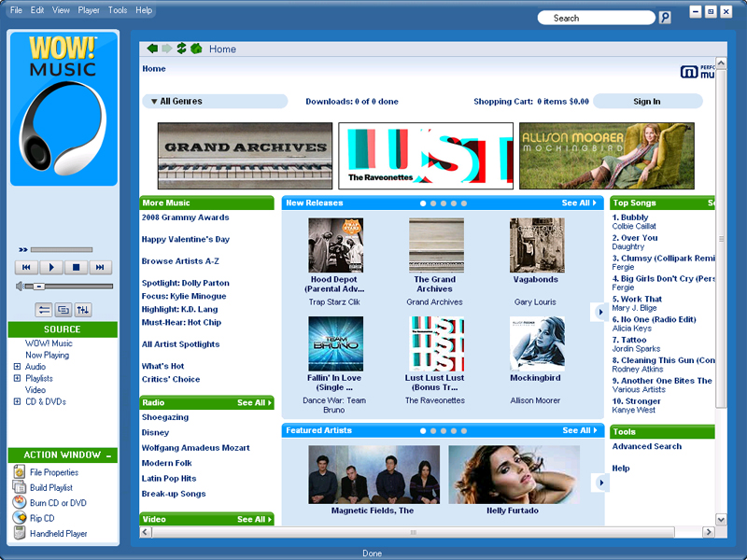Click the shuffle/repeat mode icon below volume
This screenshot has width=747, height=560.
tap(44, 310)
